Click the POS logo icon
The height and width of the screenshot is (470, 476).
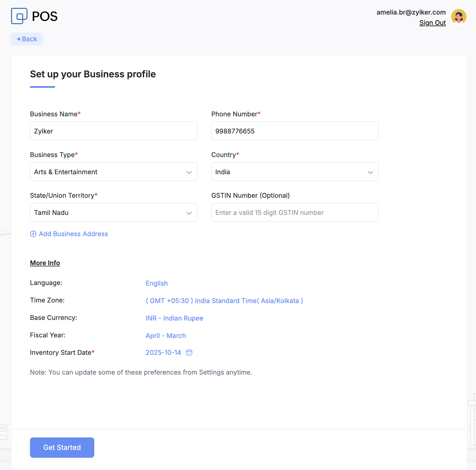coord(19,16)
